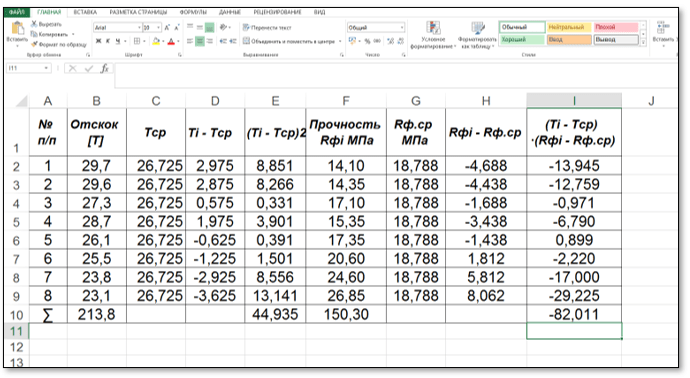Click the Cut (Вырезать) scissors icon

(34, 24)
